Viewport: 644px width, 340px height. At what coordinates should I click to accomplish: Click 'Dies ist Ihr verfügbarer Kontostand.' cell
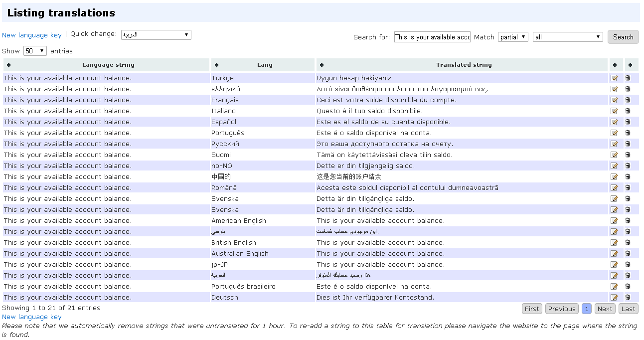[x=375, y=298]
